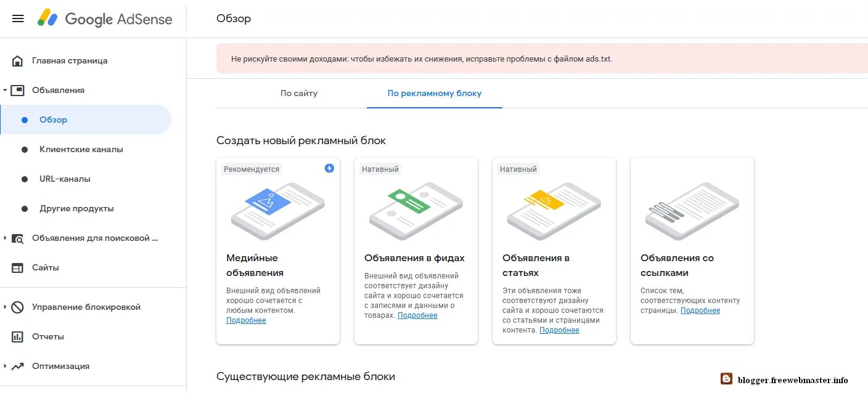Expand the Управление блокировкой arrow
The width and height of the screenshot is (868, 393).
click(x=5, y=307)
